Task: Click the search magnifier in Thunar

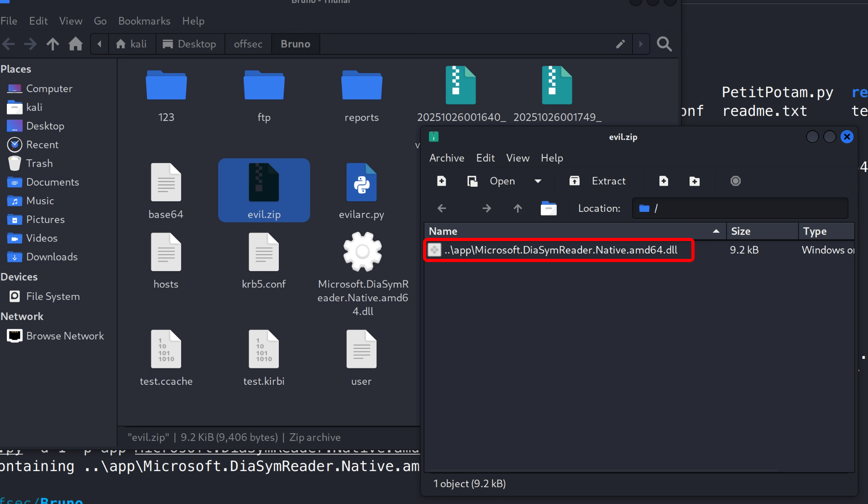Action: pos(664,44)
